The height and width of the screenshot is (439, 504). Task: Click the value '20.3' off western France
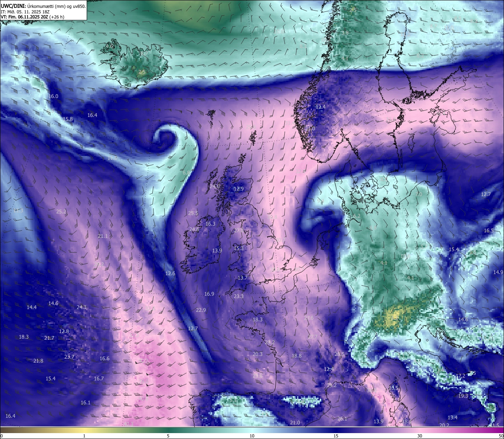258,354
